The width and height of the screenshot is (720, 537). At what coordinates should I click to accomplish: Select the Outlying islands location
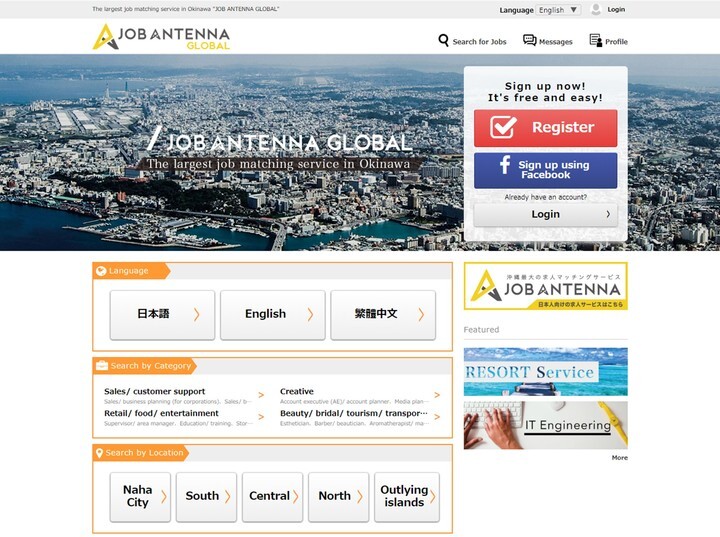tap(407, 497)
